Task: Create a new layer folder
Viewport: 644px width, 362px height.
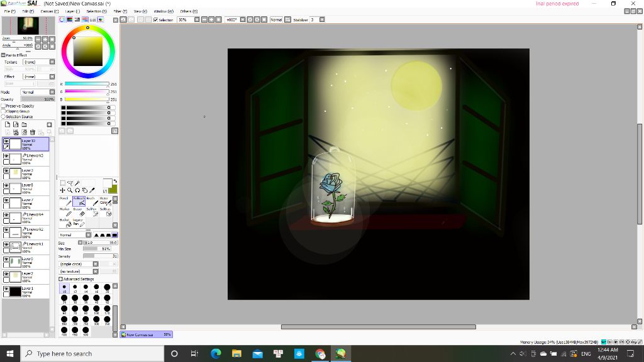Action: point(25,125)
